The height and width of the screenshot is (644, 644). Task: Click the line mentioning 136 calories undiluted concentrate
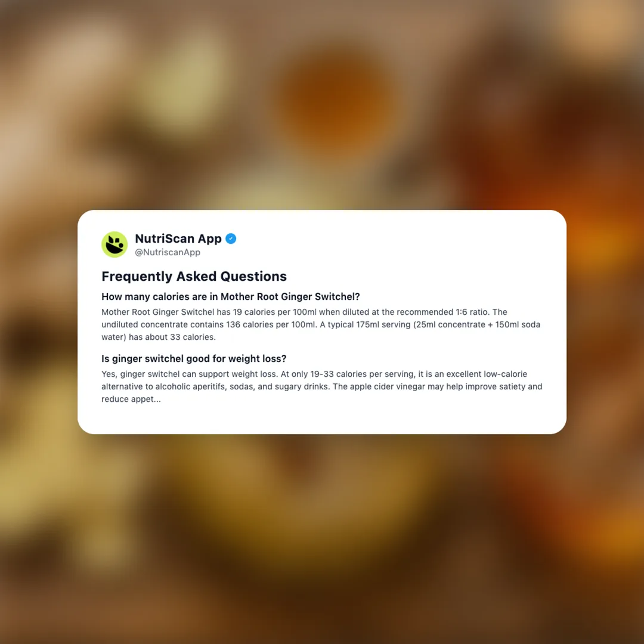[321, 324]
